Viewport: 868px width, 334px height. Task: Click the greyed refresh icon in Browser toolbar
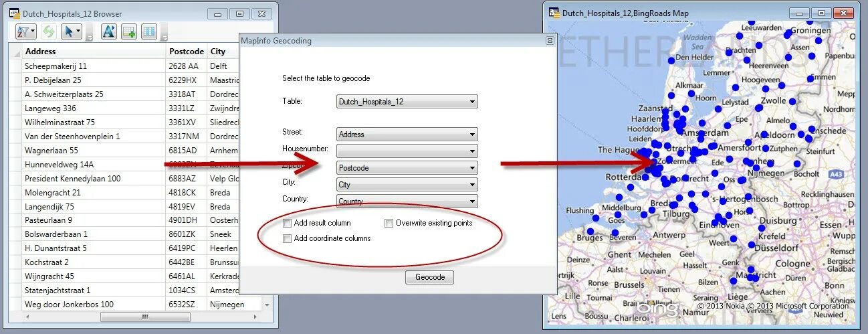tap(48, 31)
